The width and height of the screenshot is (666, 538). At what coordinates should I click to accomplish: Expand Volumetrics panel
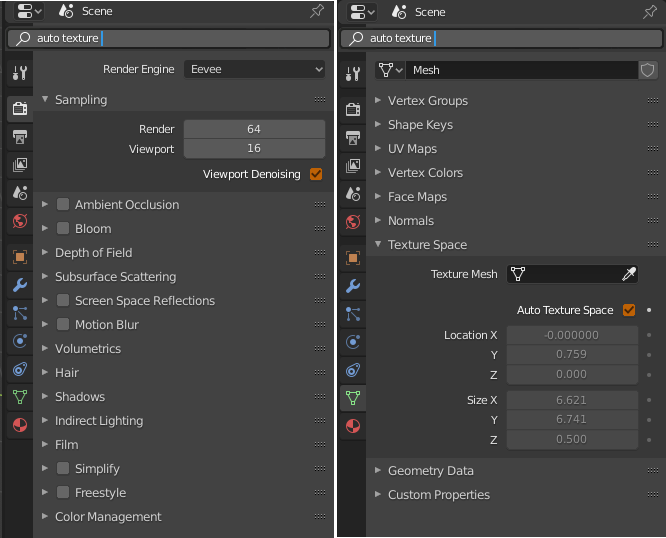183,349
